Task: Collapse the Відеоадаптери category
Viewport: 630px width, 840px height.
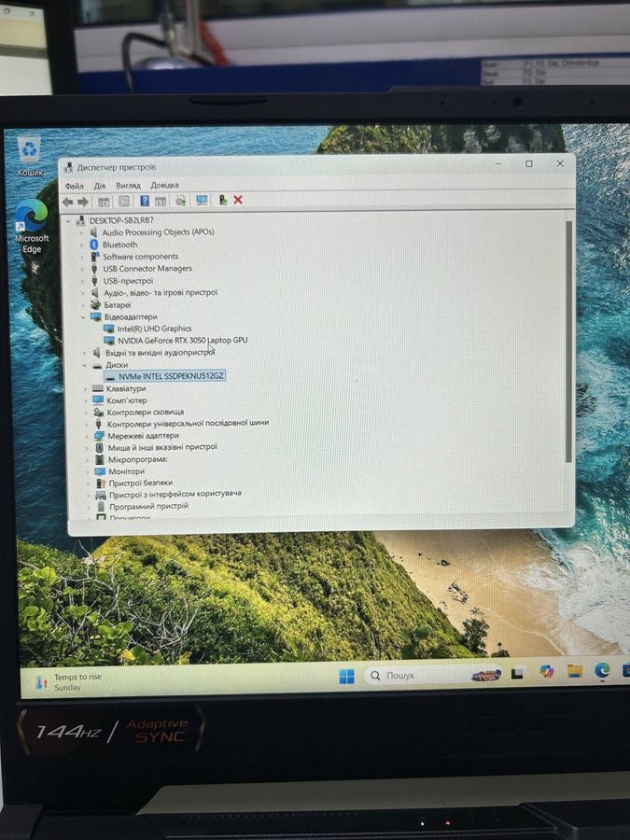Action: (84, 316)
